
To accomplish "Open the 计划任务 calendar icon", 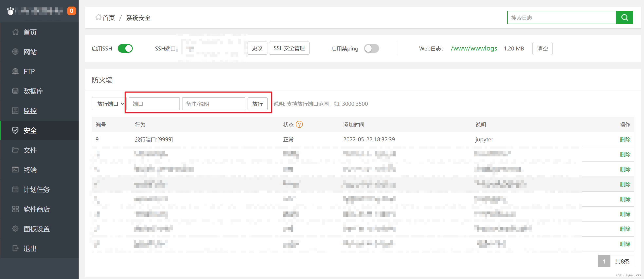I will (x=15, y=189).
